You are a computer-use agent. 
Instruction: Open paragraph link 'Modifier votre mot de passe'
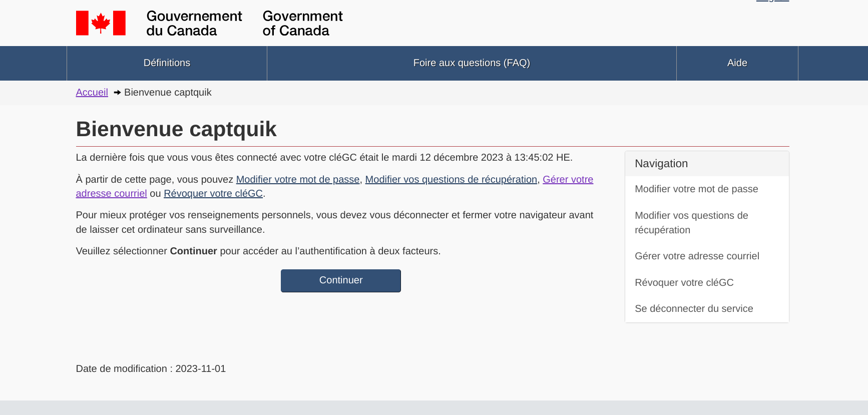(297, 180)
